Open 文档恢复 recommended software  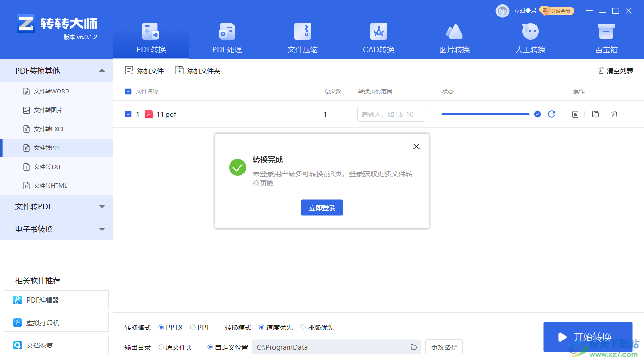[x=56, y=345]
